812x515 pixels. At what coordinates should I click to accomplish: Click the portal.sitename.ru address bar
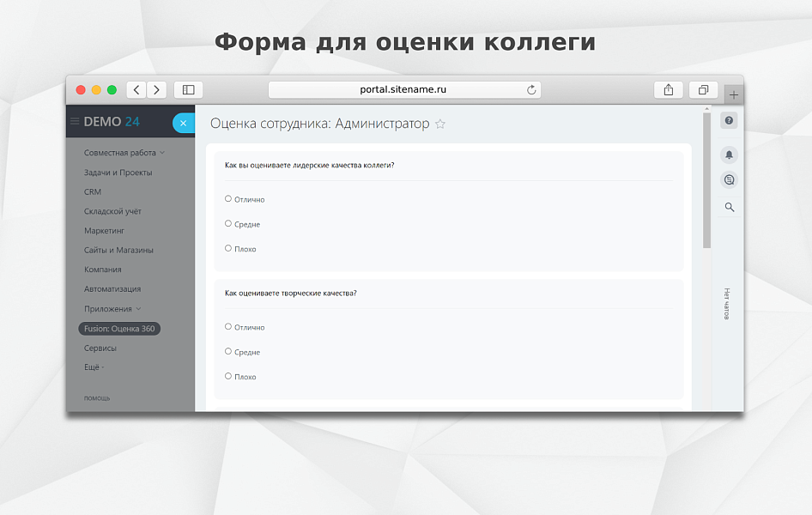point(403,89)
